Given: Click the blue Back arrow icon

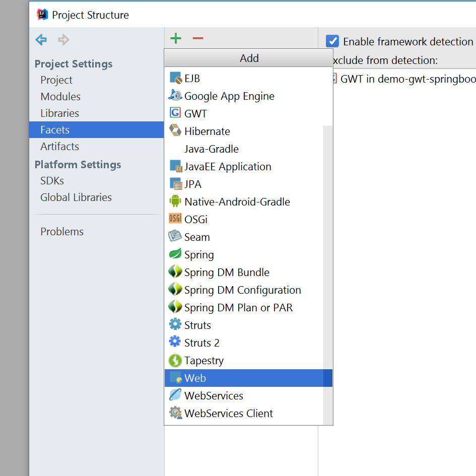Looking at the screenshot, I should click(x=41, y=39).
